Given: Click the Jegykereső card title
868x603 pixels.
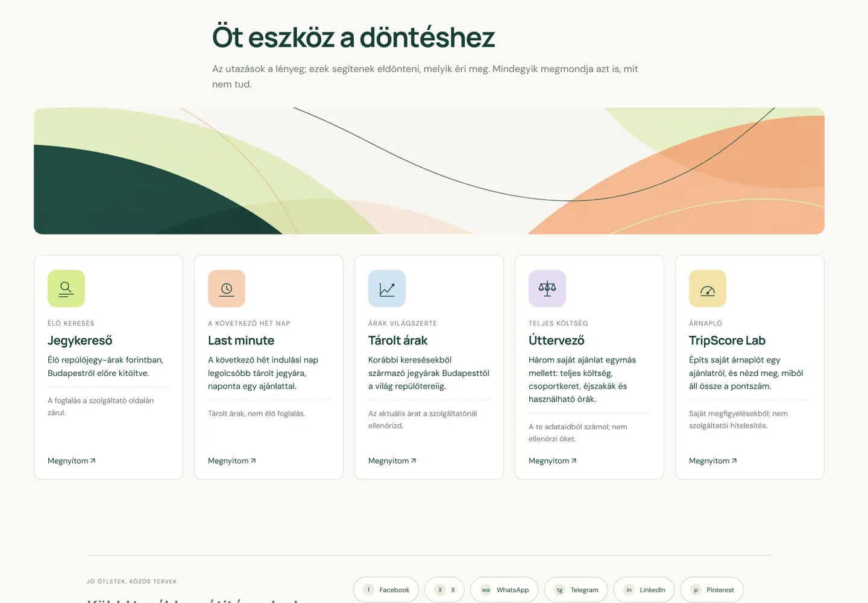Looking at the screenshot, I should coord(80,341).
